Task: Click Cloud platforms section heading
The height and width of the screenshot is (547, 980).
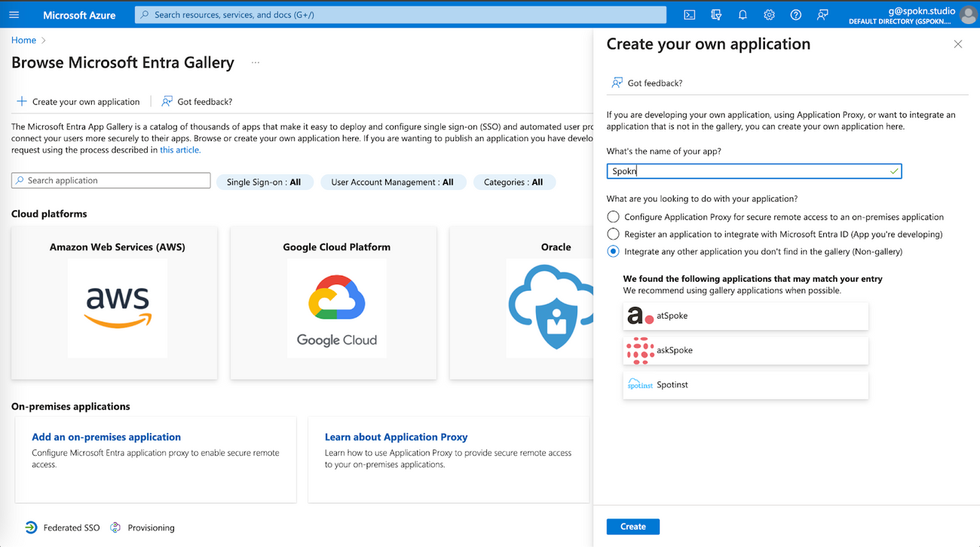Action: tap(49, 214)
